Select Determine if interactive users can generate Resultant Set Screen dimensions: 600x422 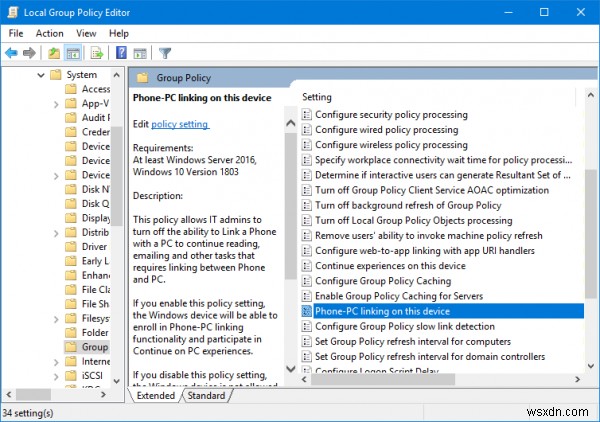coord(443,175)
